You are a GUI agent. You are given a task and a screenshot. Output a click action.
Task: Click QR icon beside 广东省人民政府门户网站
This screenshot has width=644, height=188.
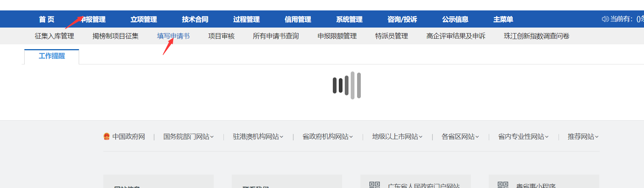(x=375, y=185)
